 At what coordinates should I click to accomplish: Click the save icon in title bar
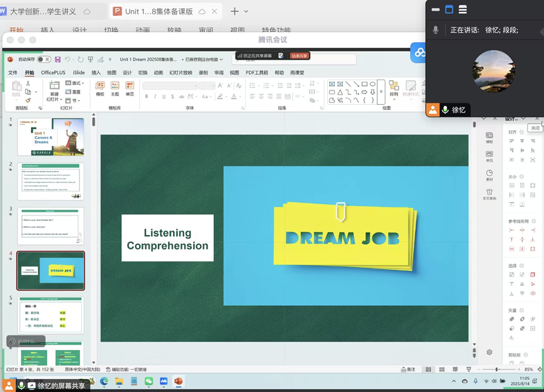(x=58, y=59)
